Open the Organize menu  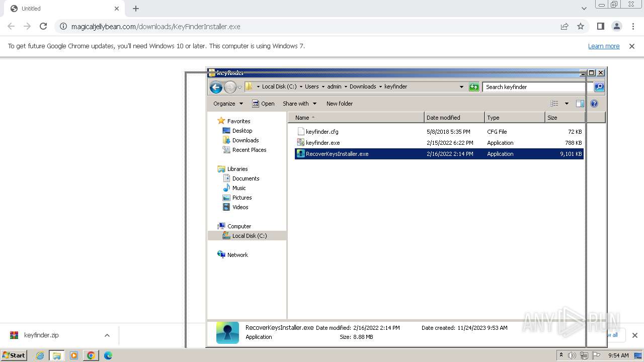point(228,104)
